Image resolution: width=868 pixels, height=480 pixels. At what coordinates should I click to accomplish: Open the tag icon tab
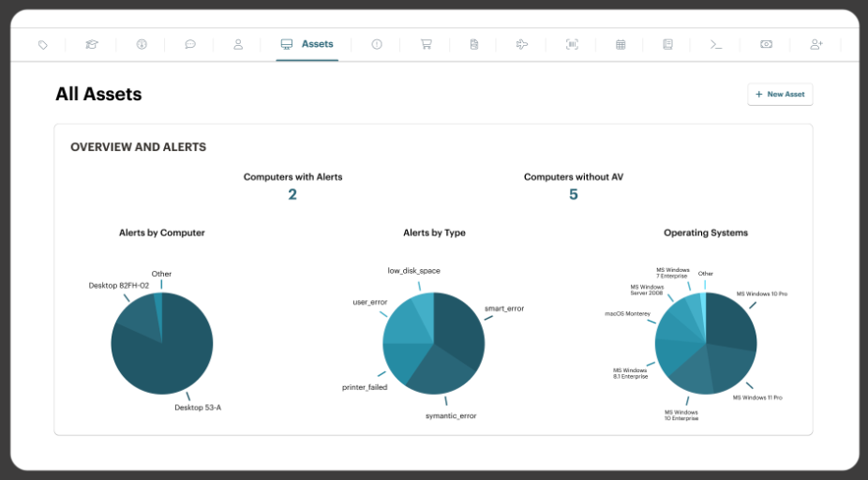click(43, 44)
